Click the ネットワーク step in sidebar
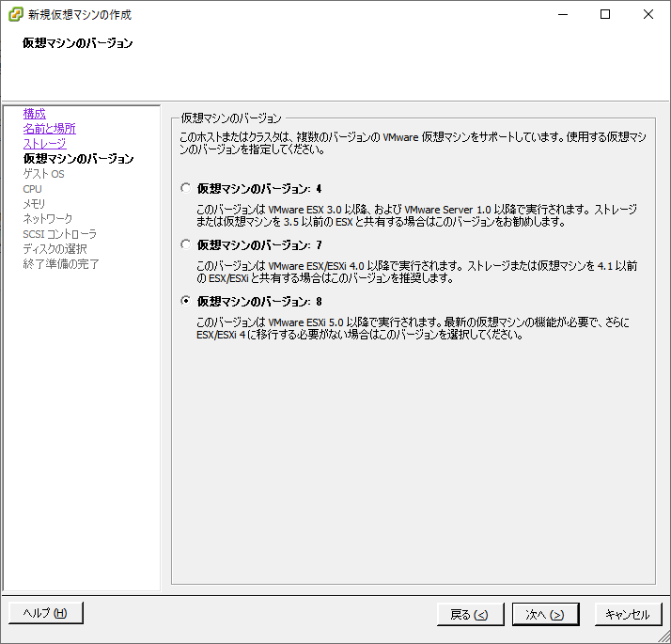Viewport: 671px width, 644px height. coord(48,219)
